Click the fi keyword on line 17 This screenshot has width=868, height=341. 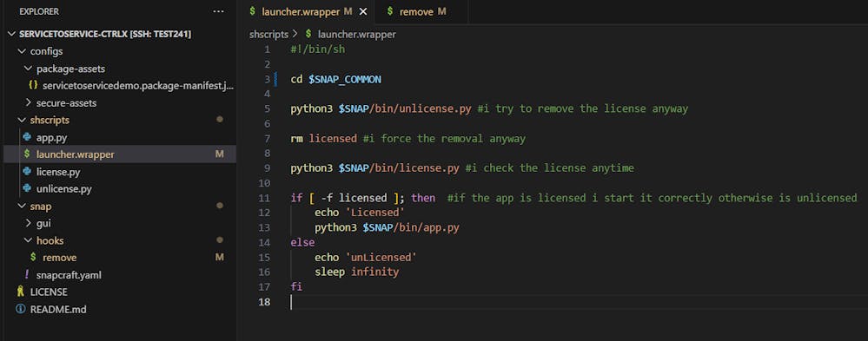click(296, 287)
